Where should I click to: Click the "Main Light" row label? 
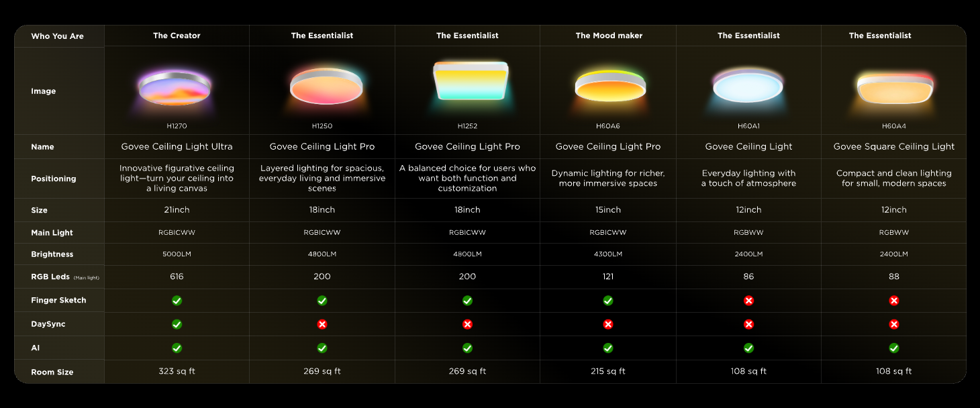click(52, 233)
